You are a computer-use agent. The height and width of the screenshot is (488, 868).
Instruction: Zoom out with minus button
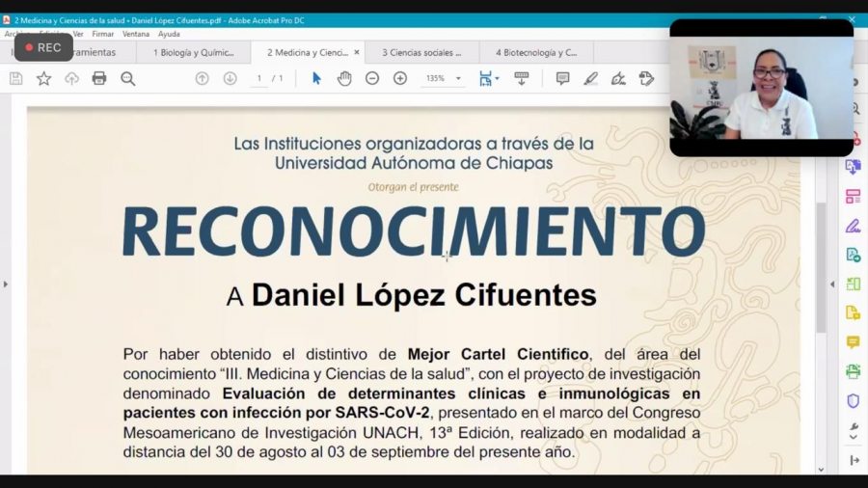(372, 78)
